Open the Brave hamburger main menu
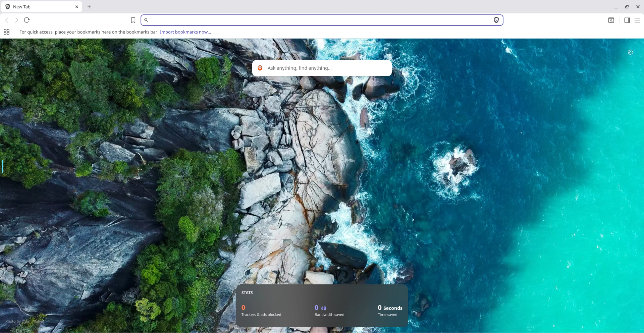Viewport: 644px width, 333px height. coord(637,20)
